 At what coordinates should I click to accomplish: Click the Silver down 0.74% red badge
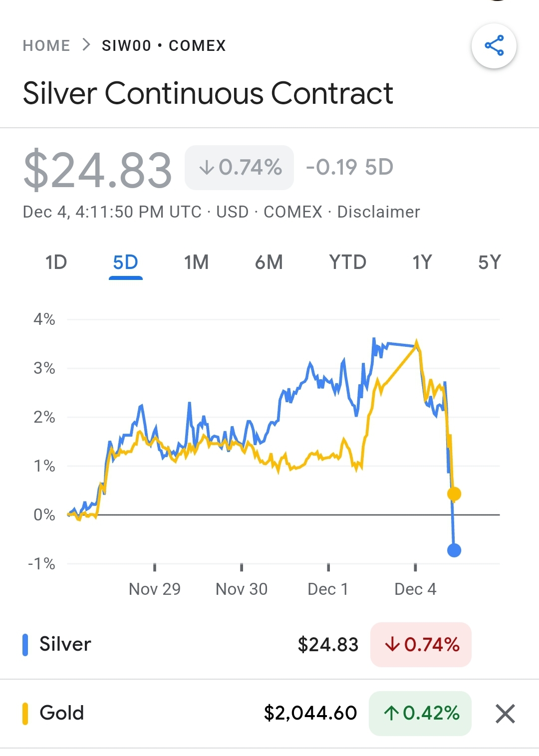[421, 644]
